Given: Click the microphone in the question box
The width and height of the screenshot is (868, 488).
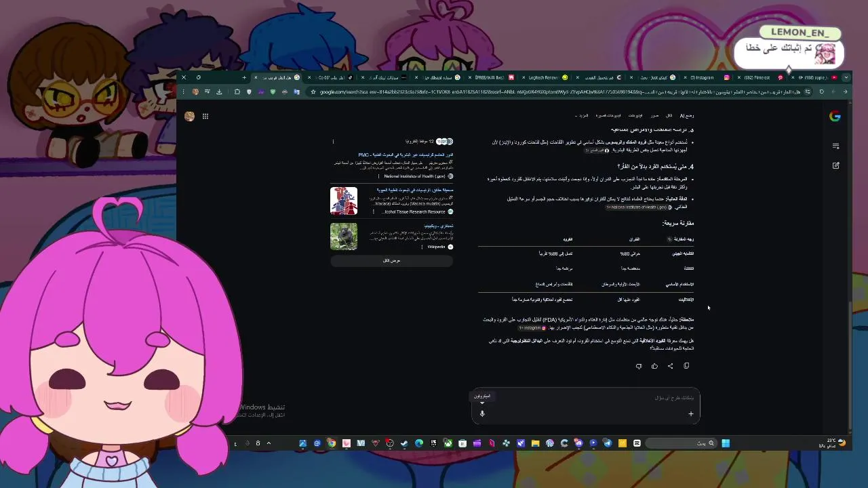Looking at the screenshot, I should 482,413.
